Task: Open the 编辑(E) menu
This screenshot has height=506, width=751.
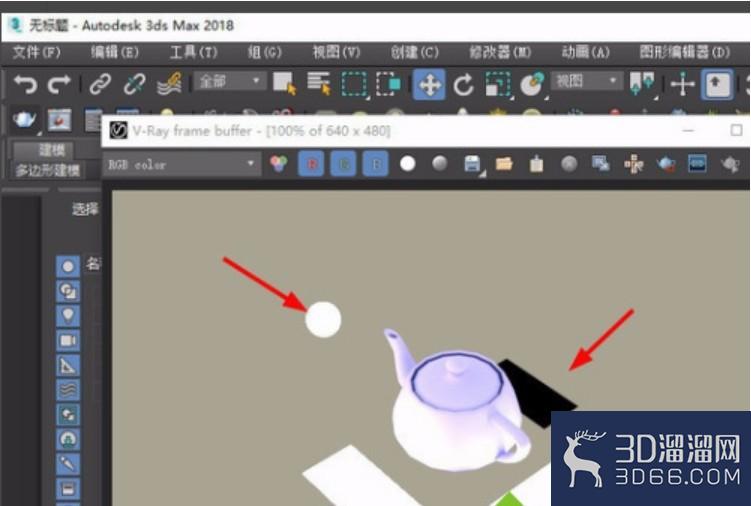Action: (x=115, y=52)
